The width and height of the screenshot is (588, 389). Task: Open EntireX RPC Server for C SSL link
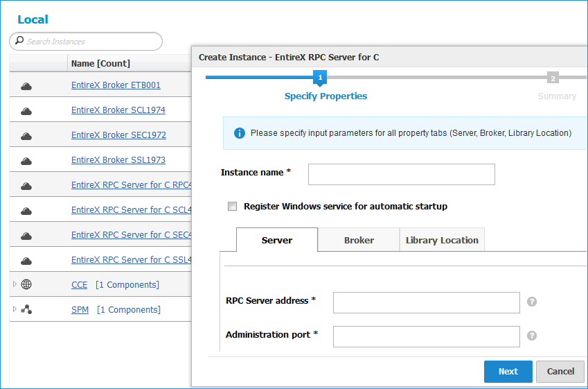[132, 260]
